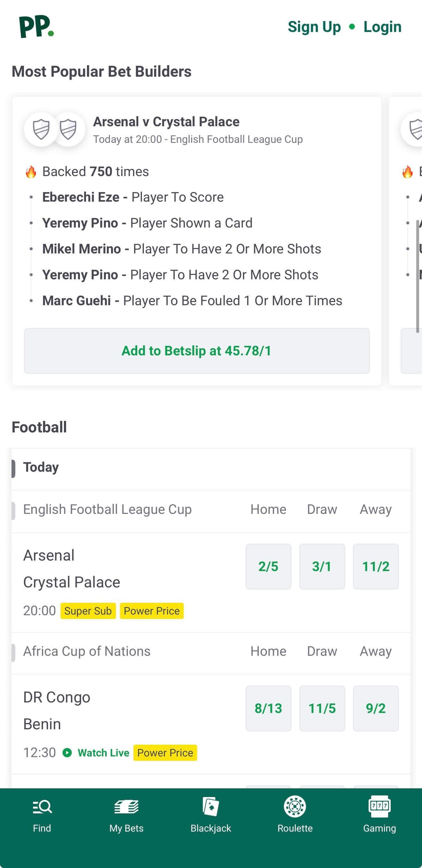422x868 pixels.
Task: Tap the Blackjack cards icon
Action: [x=211, y=806]
